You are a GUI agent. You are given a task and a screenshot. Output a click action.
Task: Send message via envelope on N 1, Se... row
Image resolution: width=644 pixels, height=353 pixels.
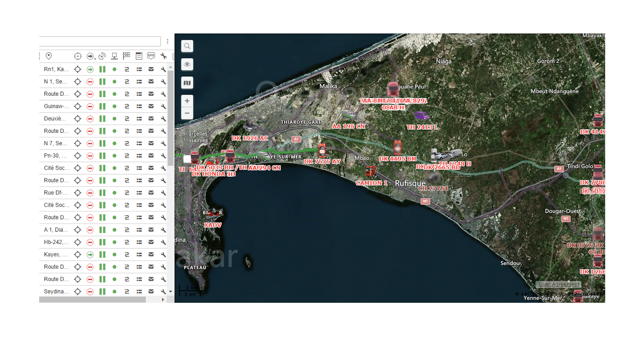(151, 81)
